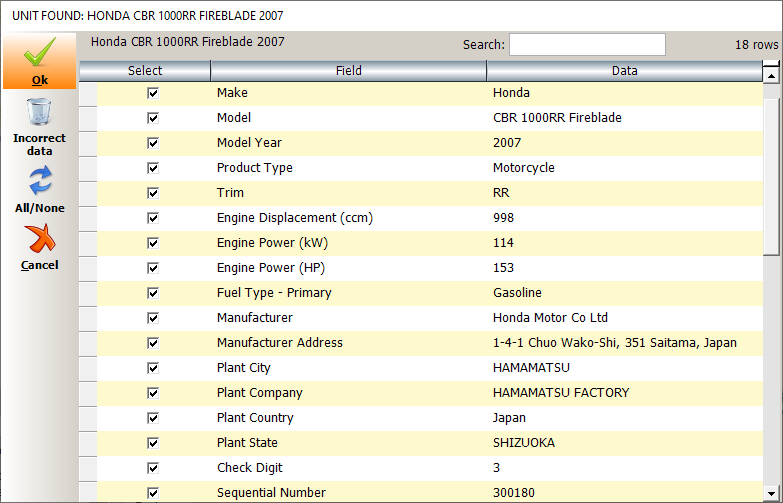Screen dimensions: 783x503
Task: Click the 'CBR 1000RR Fireblade' data cell
Action: point(625,118)
